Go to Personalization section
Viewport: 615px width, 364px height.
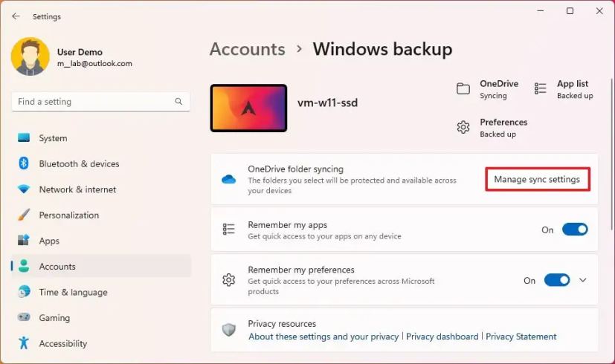(x=68, y=215)
